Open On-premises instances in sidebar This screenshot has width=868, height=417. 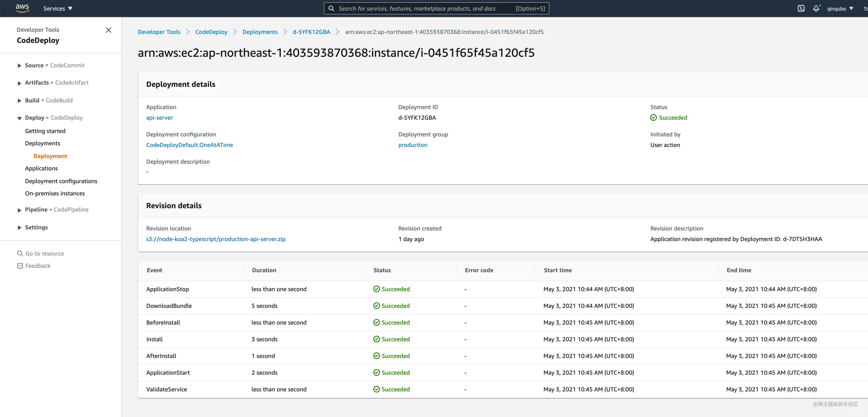55,193
